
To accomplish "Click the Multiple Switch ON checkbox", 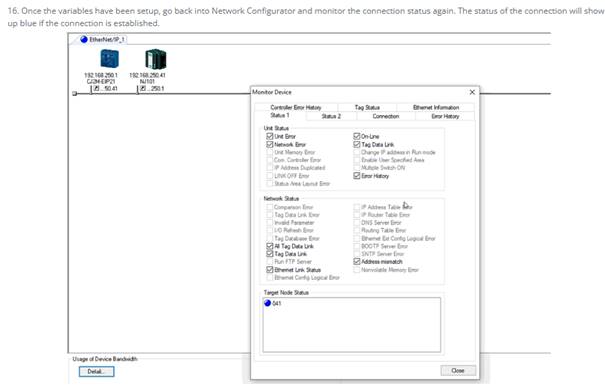I will point(357,167).
